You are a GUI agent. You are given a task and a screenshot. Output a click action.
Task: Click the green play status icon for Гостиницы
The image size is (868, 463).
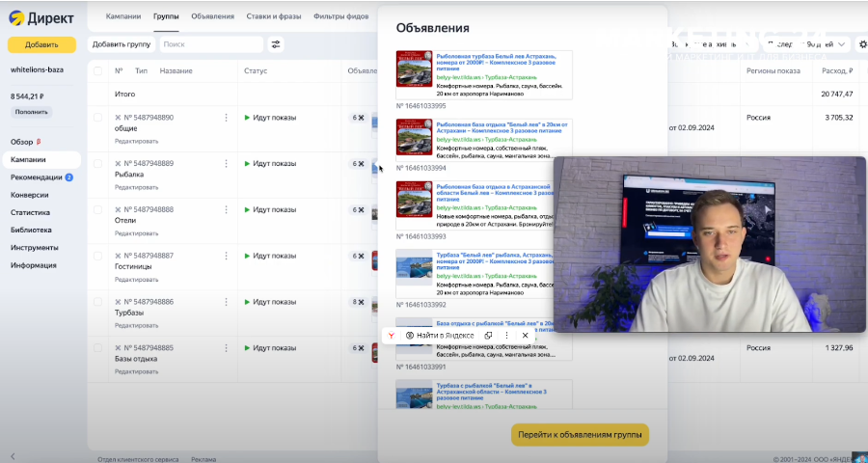pos(248,256)
